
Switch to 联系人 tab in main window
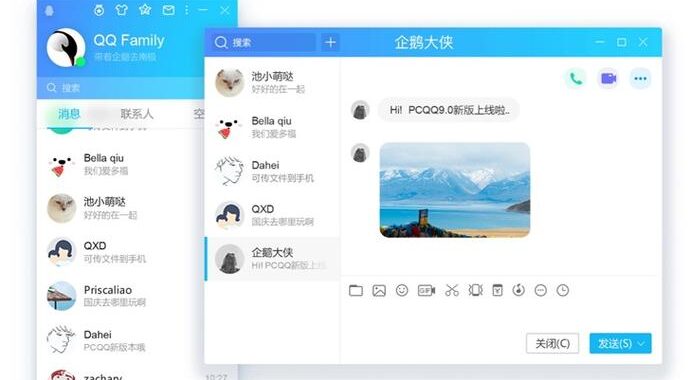coord(137,114)
